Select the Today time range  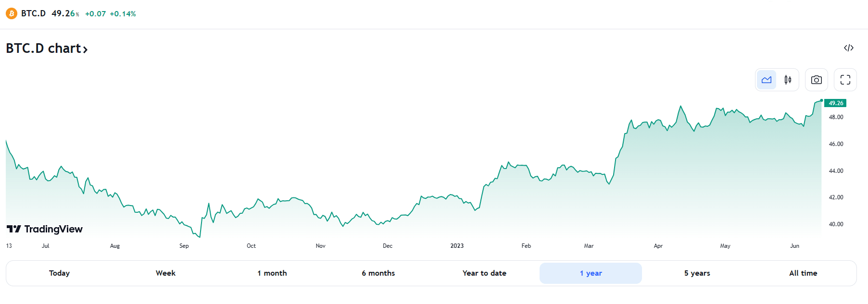[x=59, y=273]
